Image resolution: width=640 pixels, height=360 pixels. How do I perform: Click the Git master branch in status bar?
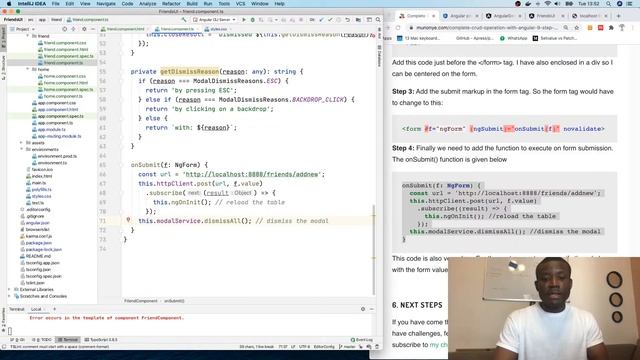(347, 347)
